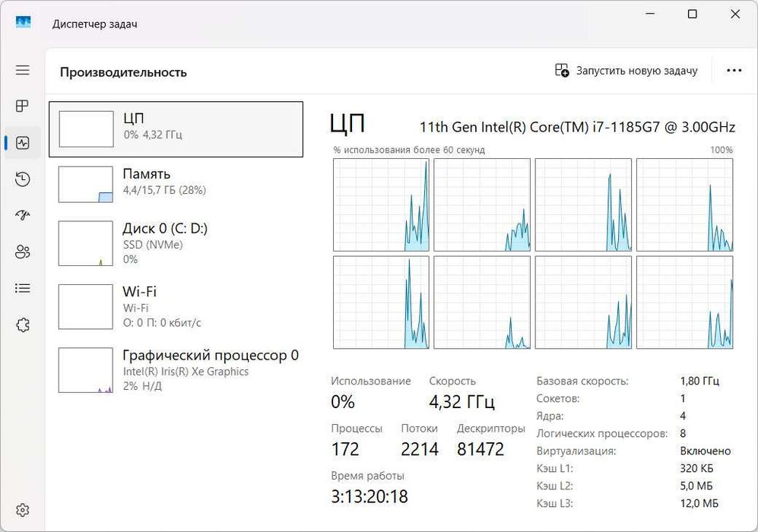Select the Память performance entry

176,184
